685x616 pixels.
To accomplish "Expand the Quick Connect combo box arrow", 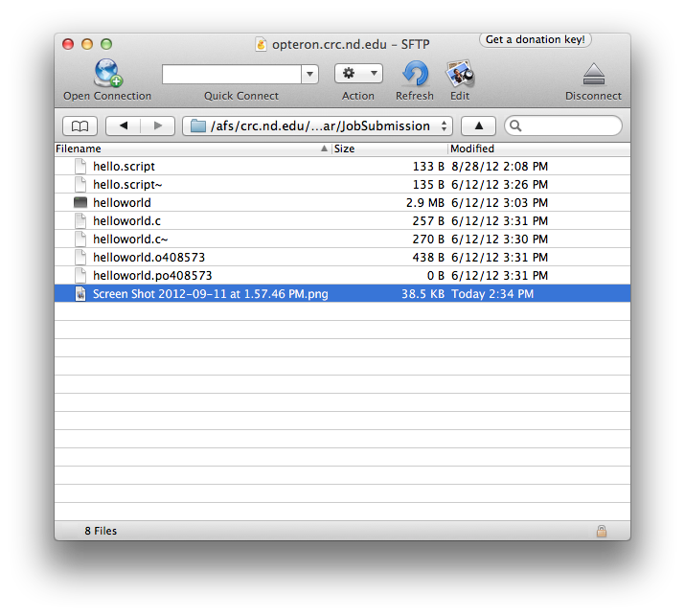I will point(309,74).
